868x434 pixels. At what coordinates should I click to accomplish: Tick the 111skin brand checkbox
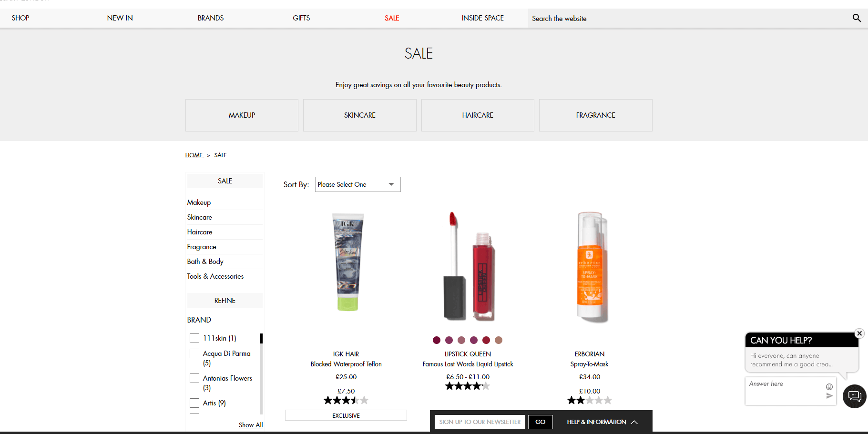tap(194, 338)
